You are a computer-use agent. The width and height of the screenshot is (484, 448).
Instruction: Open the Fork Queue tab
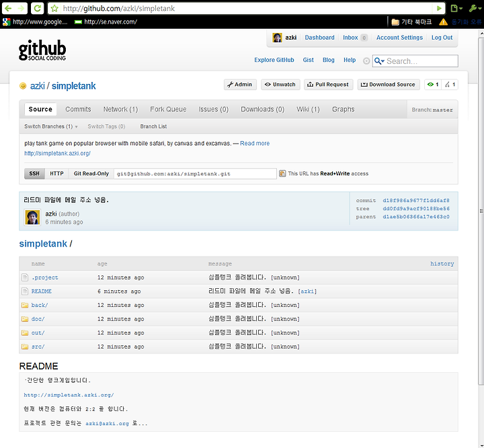click(168, 109)
